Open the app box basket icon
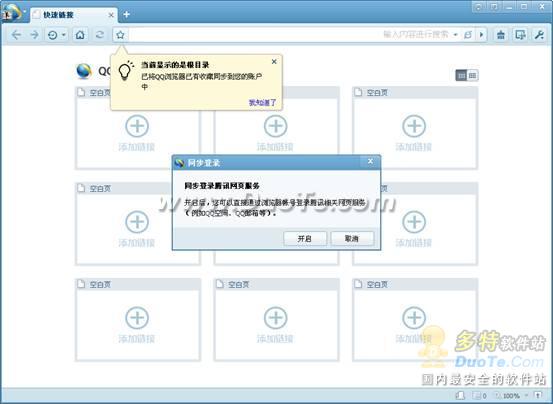 (x=501, y=35)
